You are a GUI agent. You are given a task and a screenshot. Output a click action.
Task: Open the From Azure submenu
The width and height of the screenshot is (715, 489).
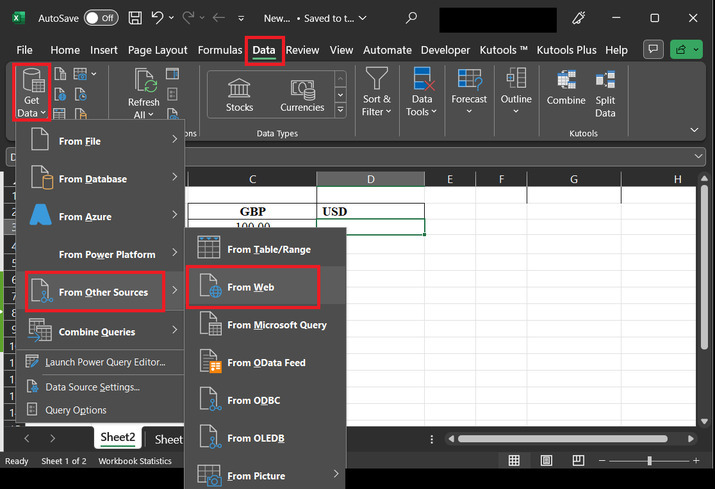(100, 215)
